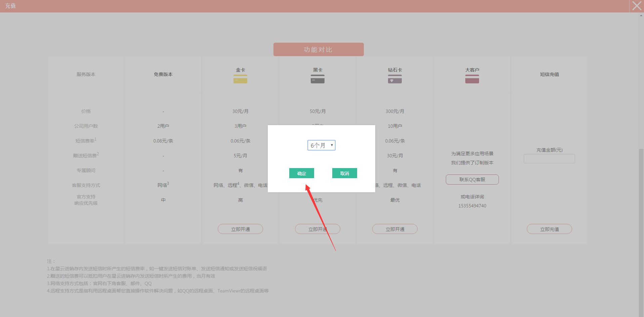Screen dimensions: 644x317
Task: Close the 充值 window with the X
Action: (637, 6)
